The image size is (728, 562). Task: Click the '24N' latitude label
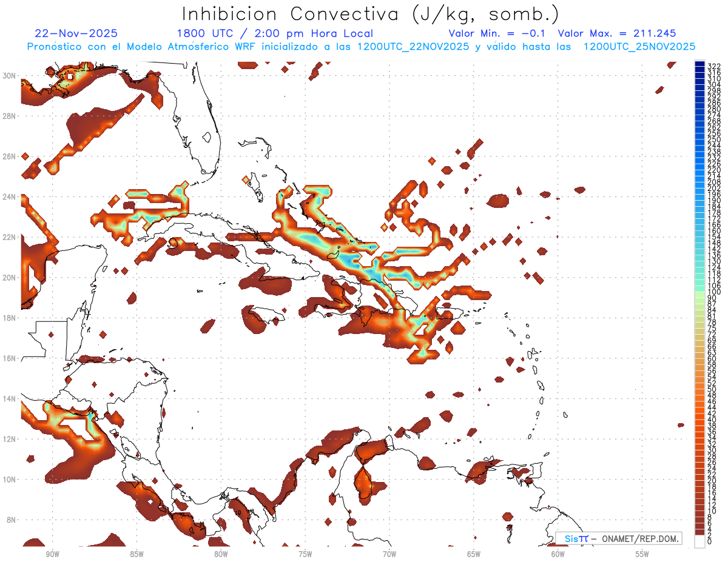pos(10,196)
